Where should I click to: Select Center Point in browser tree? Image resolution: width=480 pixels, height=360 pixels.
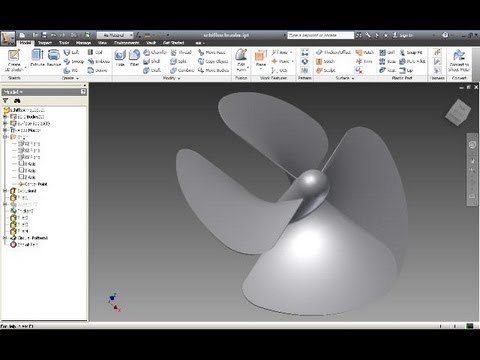(x=33, y=184)
